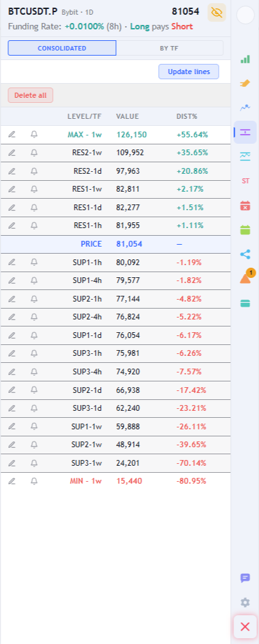Edit the SUP3-4h level
259x644 pixels.
pos(12,372)
